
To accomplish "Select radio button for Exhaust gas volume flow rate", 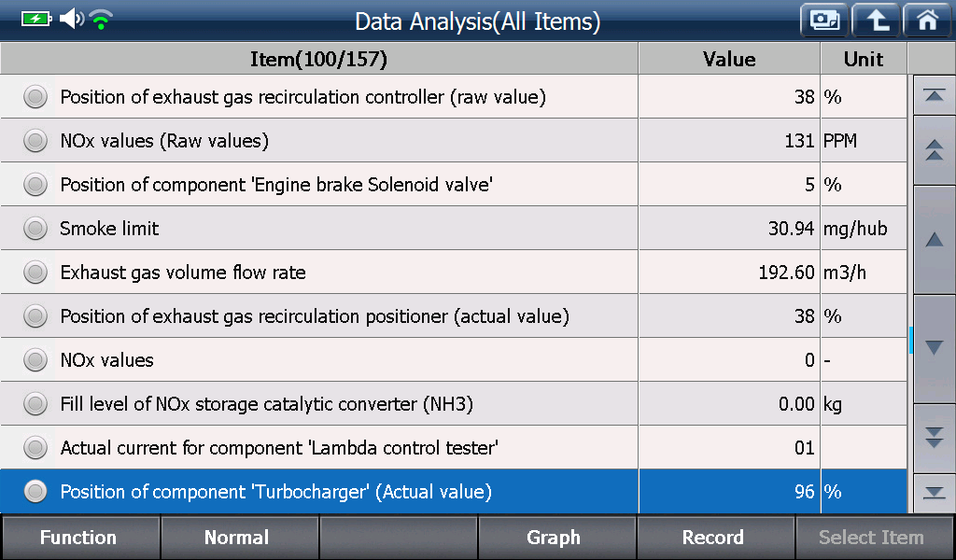I will 35,273.
